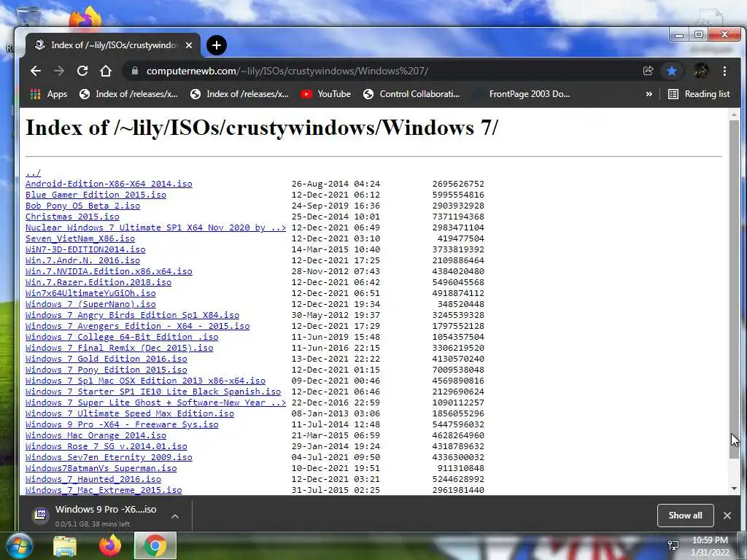
Task: Open the first Index of /releases/x... bookmark
Action: coord(128,94)
